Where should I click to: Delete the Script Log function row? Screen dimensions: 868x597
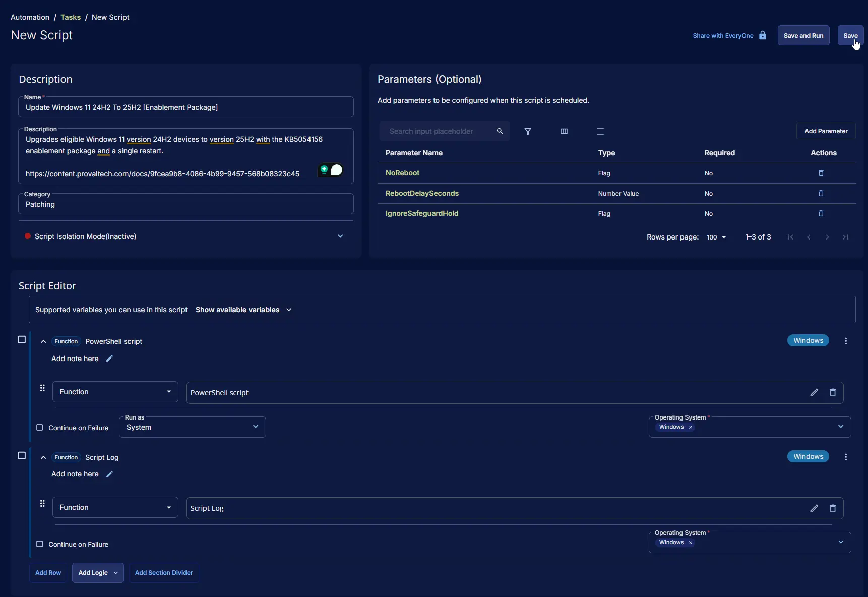(833, 508)
